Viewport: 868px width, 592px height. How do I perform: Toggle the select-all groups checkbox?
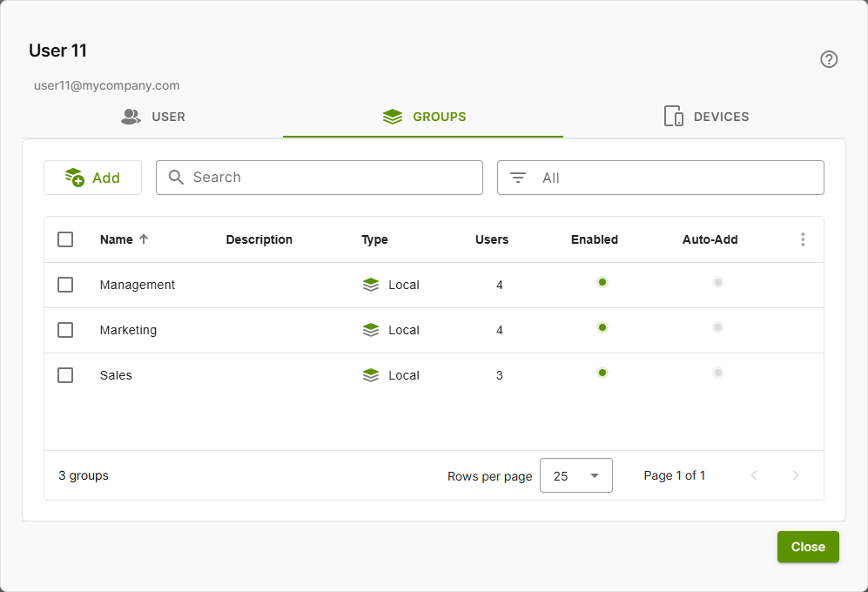point(65,239)
